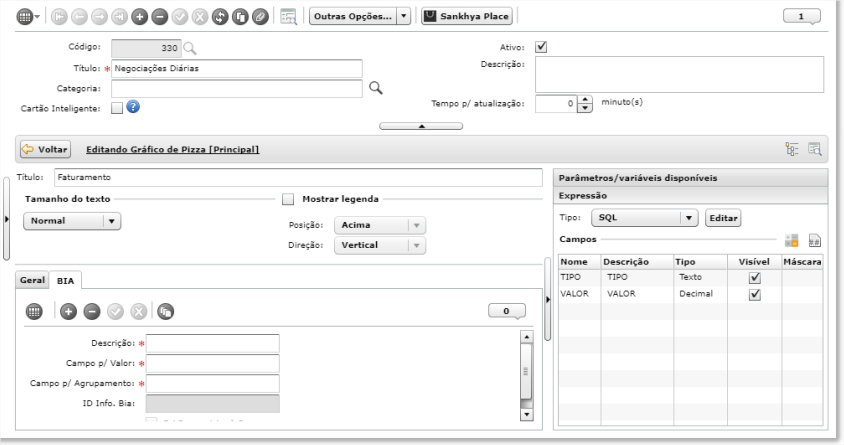Viewport: 844px width, 445px height.
Task: Click the Editar button next to SQL
Action: [723, 217]
